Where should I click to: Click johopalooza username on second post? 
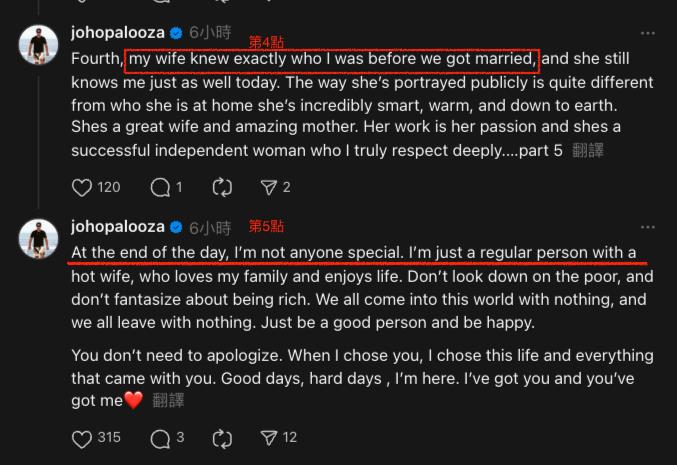117,227
